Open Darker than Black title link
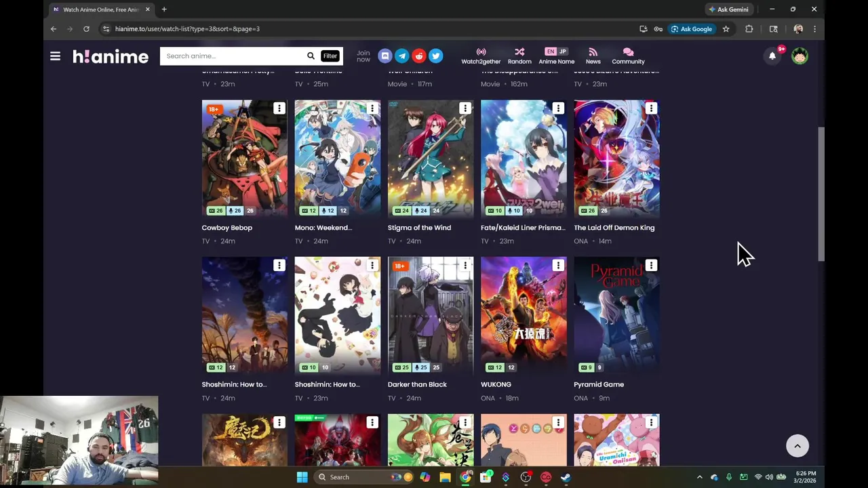This screenshot has height=488, width=868. (417, 384)
